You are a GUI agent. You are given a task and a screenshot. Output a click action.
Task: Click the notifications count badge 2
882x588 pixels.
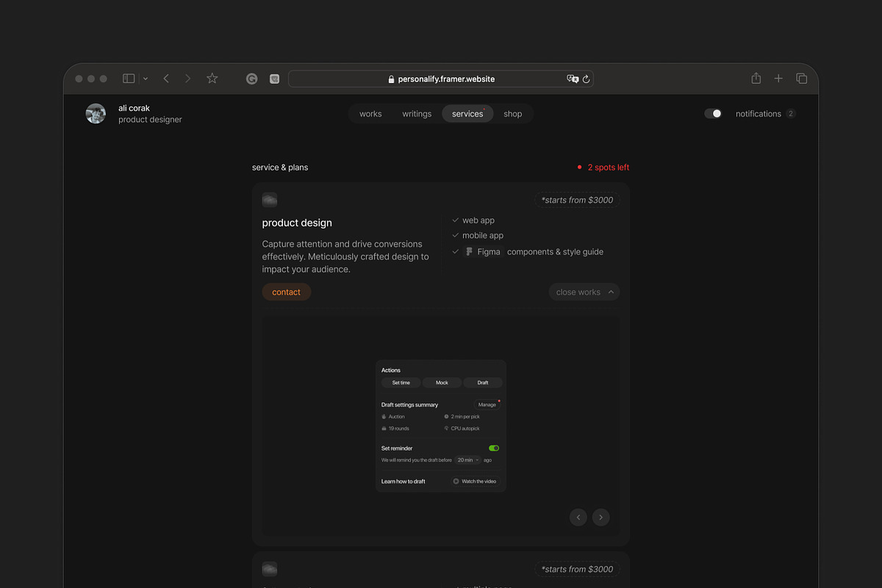point(791,114)
